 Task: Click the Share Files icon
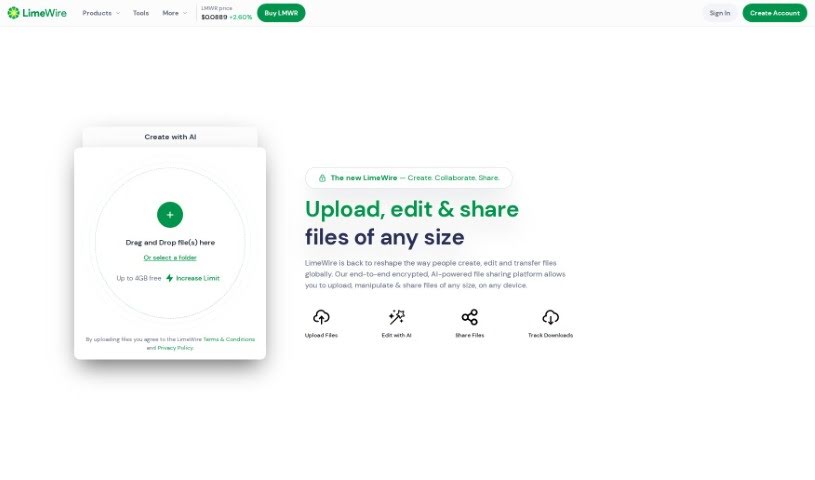tap(469, 317)
